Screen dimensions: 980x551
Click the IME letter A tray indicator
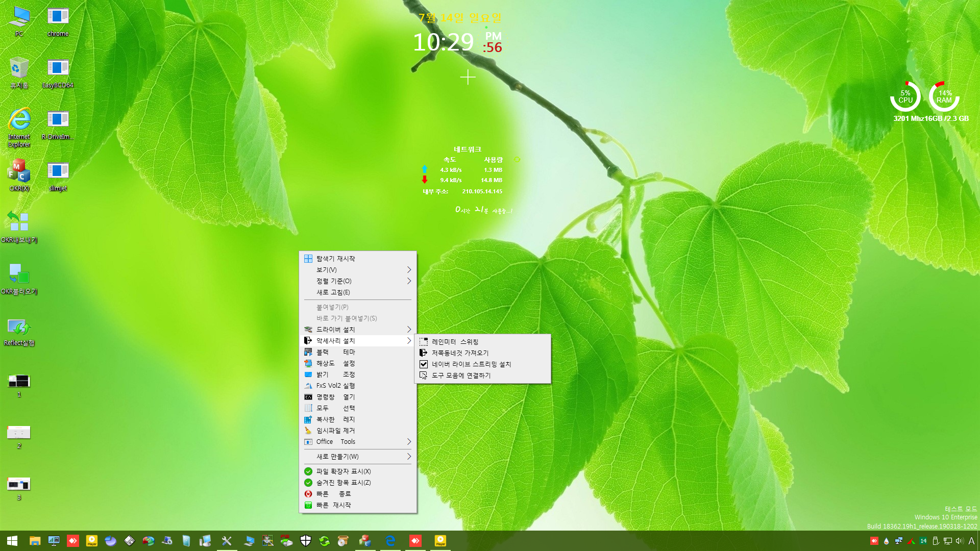(x=971, y=541)
